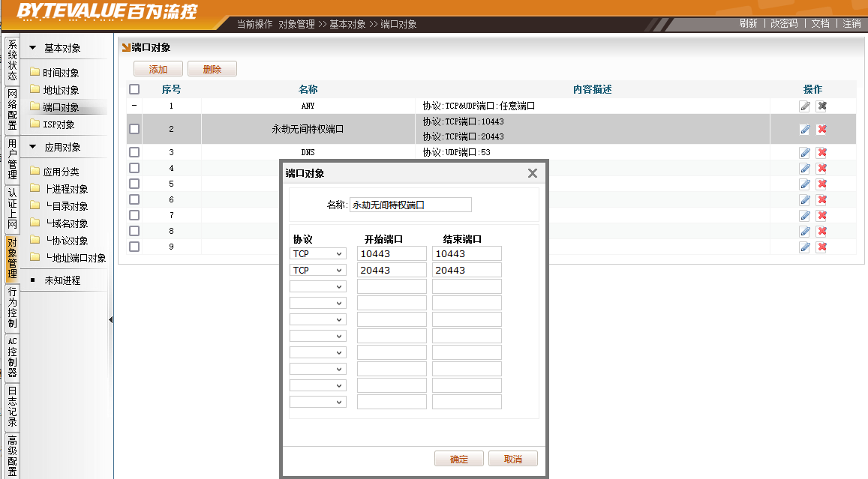The width and height of the screenshot is (868, 479).
Task: Check the checkbox for row 2
Action: [134, 129]
